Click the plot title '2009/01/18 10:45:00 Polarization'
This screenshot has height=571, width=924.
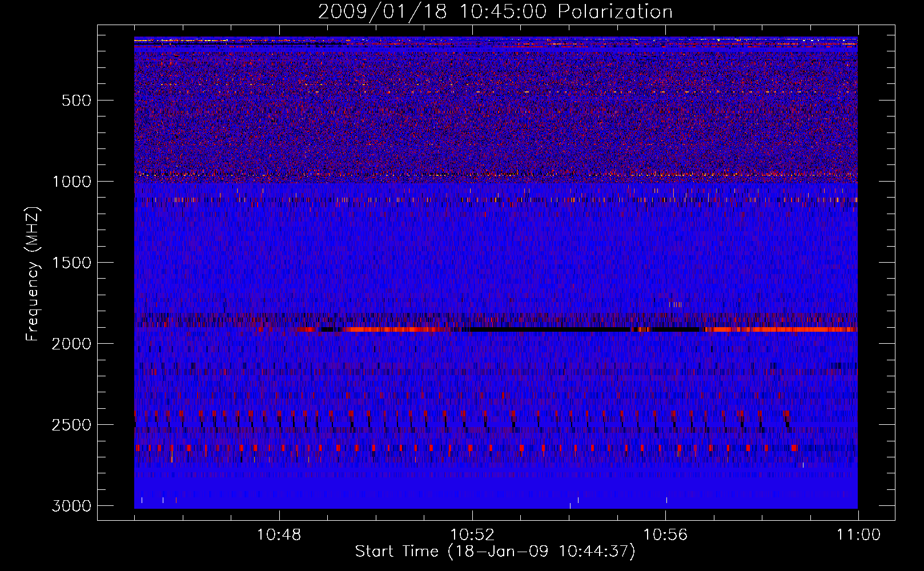(x=495, y=11)
